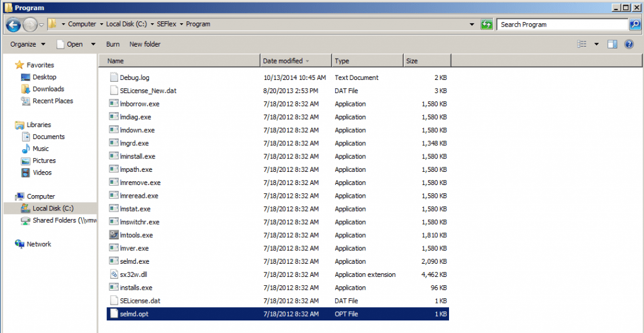This screenshot has width=644, height=333.
Task: Select the sx32w.dll file icon
Action: (x=114, y=274)
